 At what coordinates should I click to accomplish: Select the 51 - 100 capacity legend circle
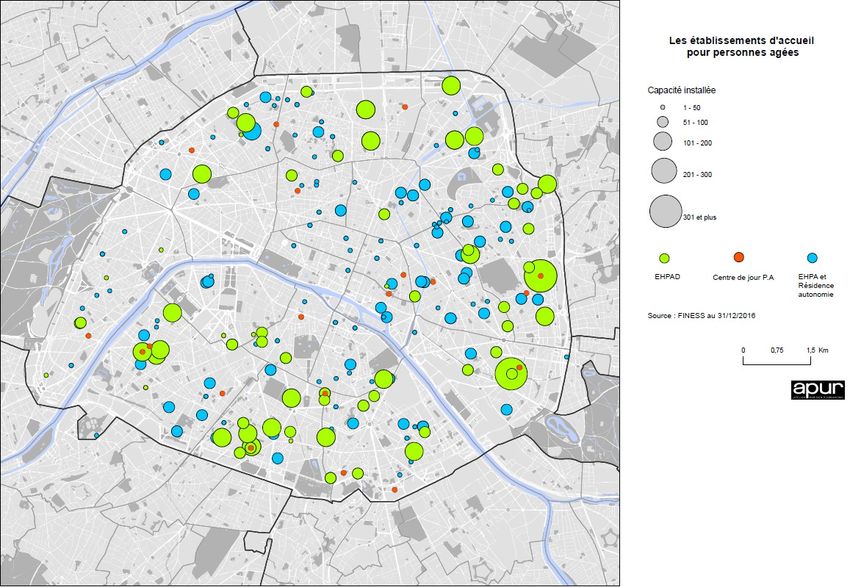(661, 121)
